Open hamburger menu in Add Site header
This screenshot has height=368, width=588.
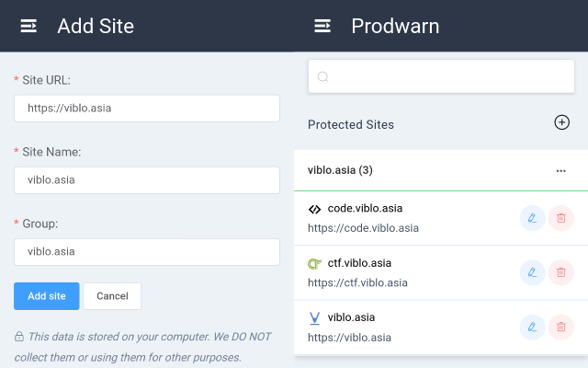(x=28, y=26)
